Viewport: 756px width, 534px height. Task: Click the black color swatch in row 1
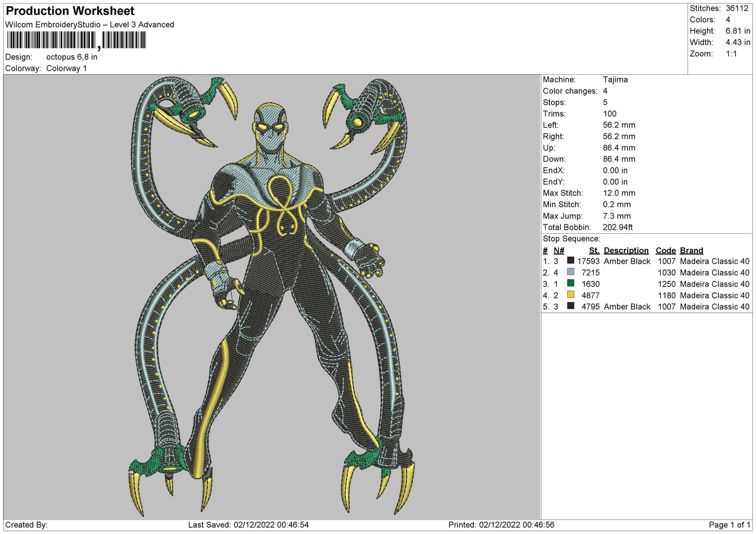(571, 260)
